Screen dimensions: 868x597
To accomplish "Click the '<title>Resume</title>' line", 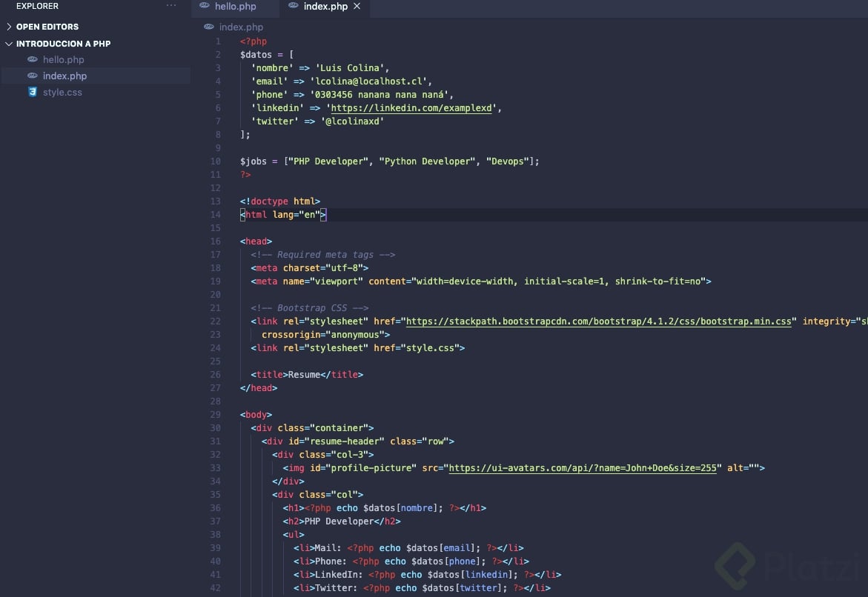I will 307,375.
